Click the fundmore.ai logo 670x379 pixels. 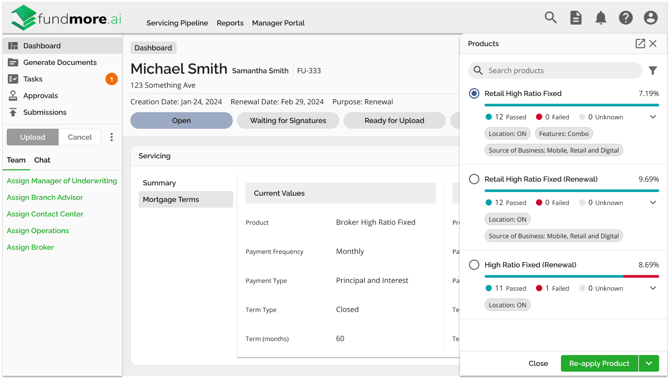point(66,18)
